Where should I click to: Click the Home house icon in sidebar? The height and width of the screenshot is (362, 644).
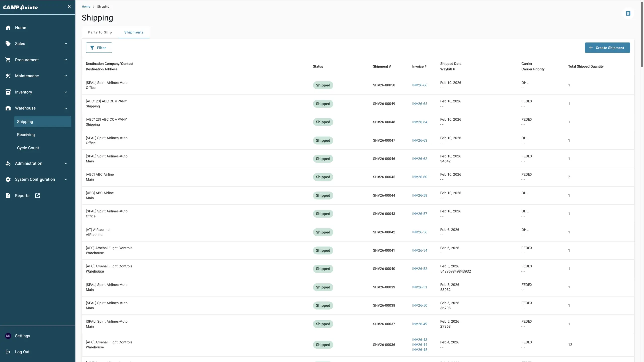[8, 28]
